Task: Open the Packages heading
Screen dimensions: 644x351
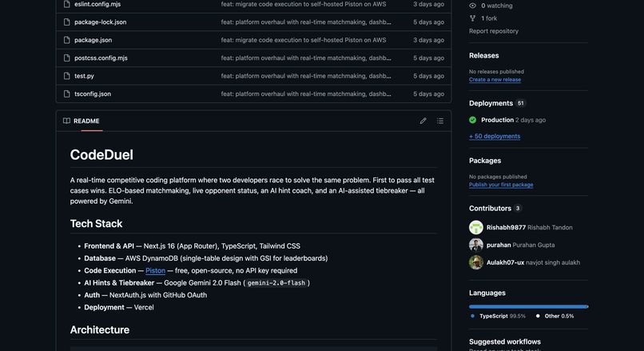Action: click(x=485, y=161)
